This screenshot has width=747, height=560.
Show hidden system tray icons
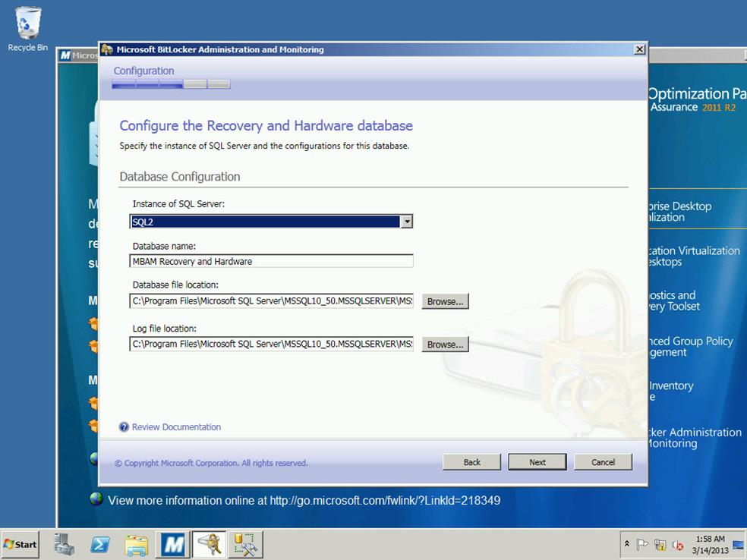(x=627, y=544)
